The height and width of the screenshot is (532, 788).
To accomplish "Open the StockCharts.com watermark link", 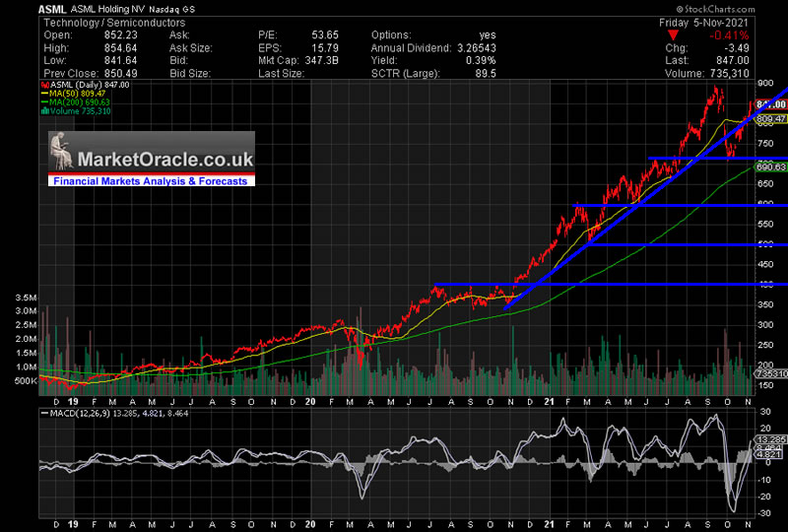I will [x=742, y=6].
